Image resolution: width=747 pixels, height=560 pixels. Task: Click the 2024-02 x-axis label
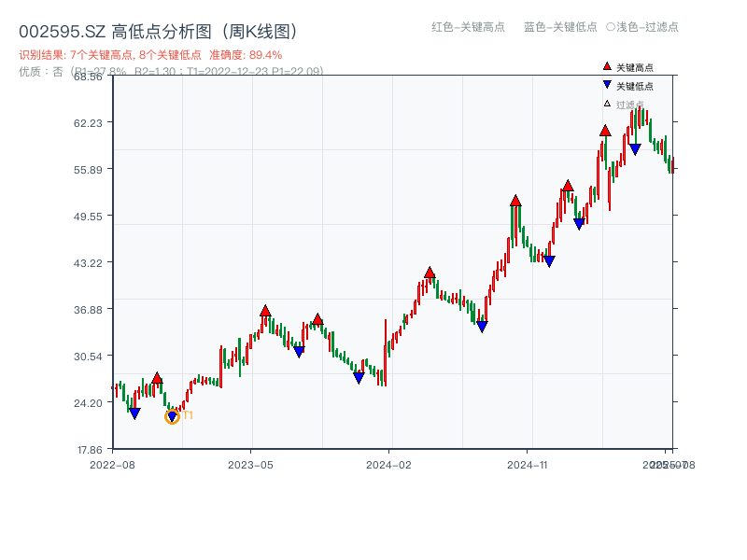388,465
